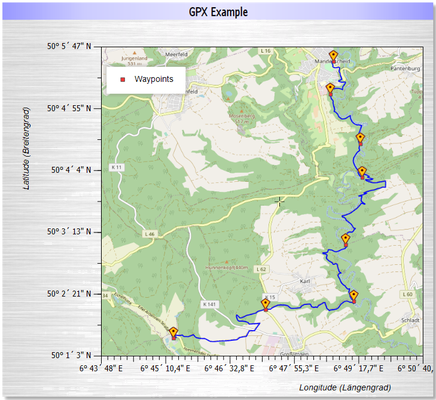436x400 pixels.
Task: Click the waypoint pin just above the 50° 4′ 4" N level
Action: [x=360, y=138]
